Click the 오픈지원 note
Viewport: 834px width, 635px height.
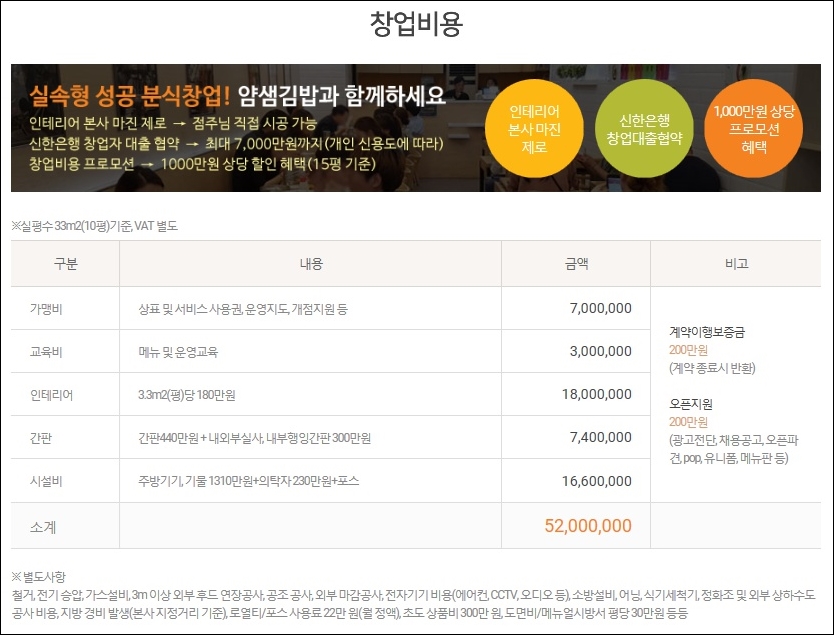pos(690,404)
